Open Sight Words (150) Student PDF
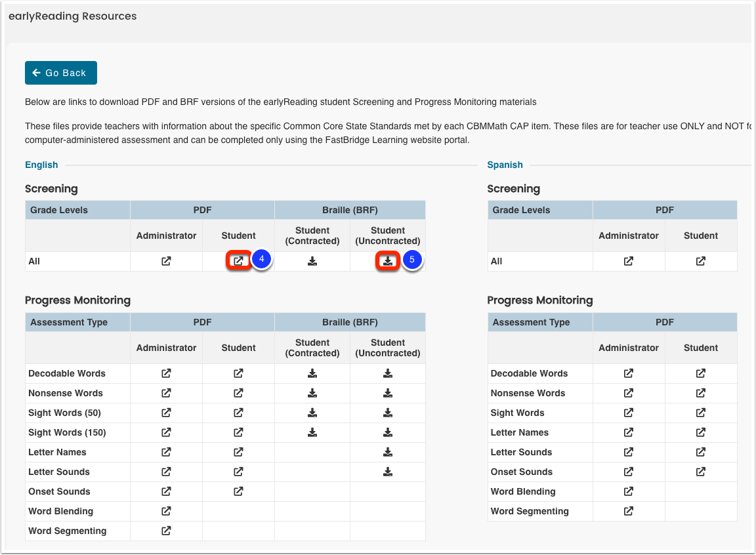Viewport: 756px width, 555px height. [x=239, y=432]
